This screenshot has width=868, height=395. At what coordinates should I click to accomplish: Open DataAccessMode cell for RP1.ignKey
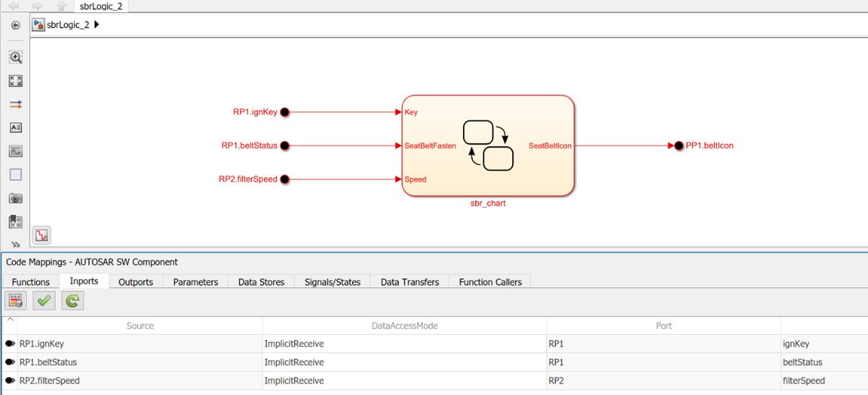pyautogui.click(x=404, y=344)
